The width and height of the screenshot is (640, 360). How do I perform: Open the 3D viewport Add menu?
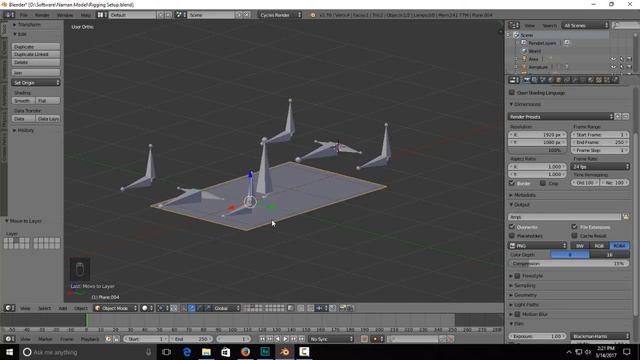[x=63, y=308]
